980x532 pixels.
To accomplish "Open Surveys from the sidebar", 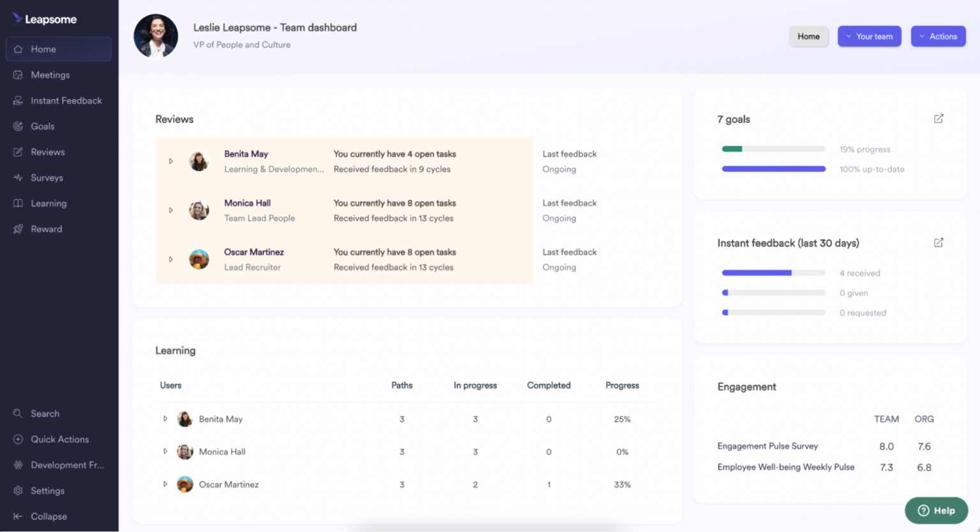I will pos(17,177).
